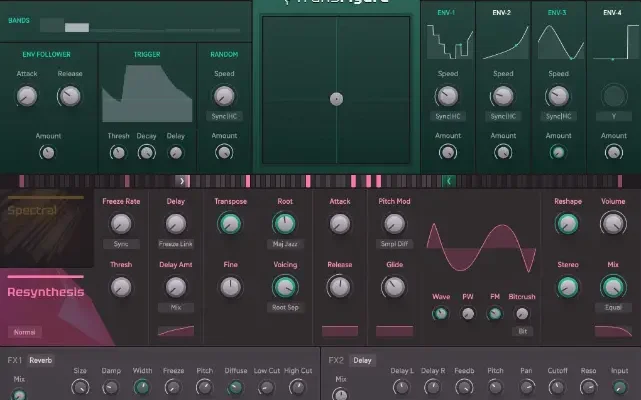
Task: Select the Resynthesis engine tab
Action: (x=46, y=293)
